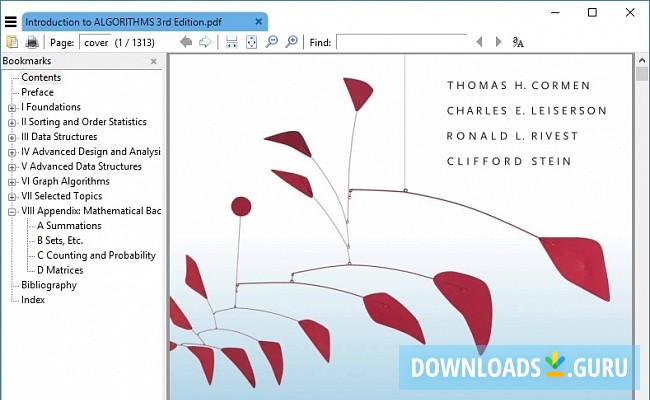Click the vertical scrollbar thumb
Screen dimensions: 650x400
coord(642,74)
